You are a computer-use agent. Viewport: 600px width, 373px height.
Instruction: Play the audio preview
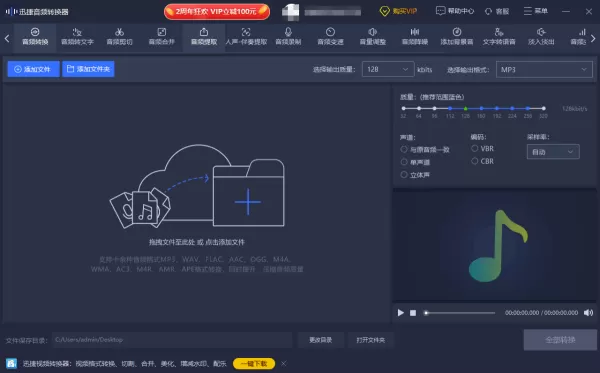tap(401, 313)
